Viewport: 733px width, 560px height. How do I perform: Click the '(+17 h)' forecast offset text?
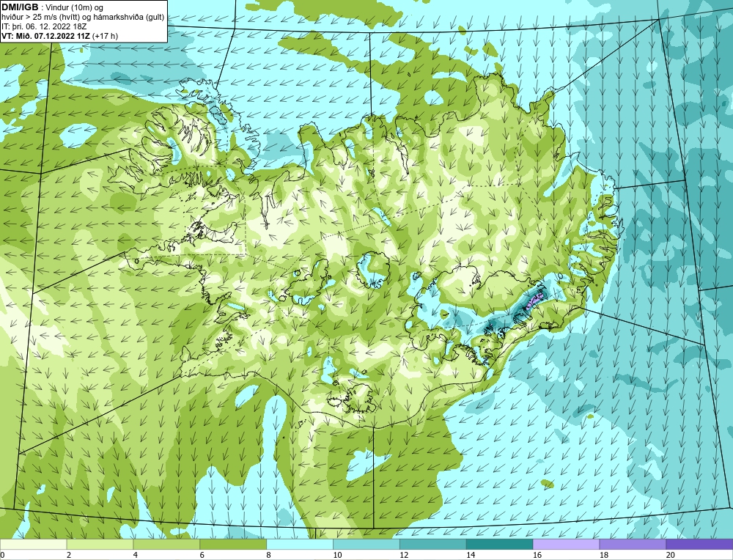[105, 36]
